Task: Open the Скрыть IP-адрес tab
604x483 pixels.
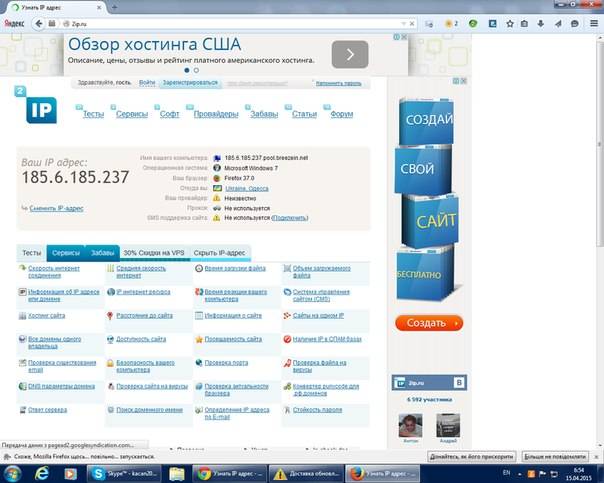Action: point(219,253)
